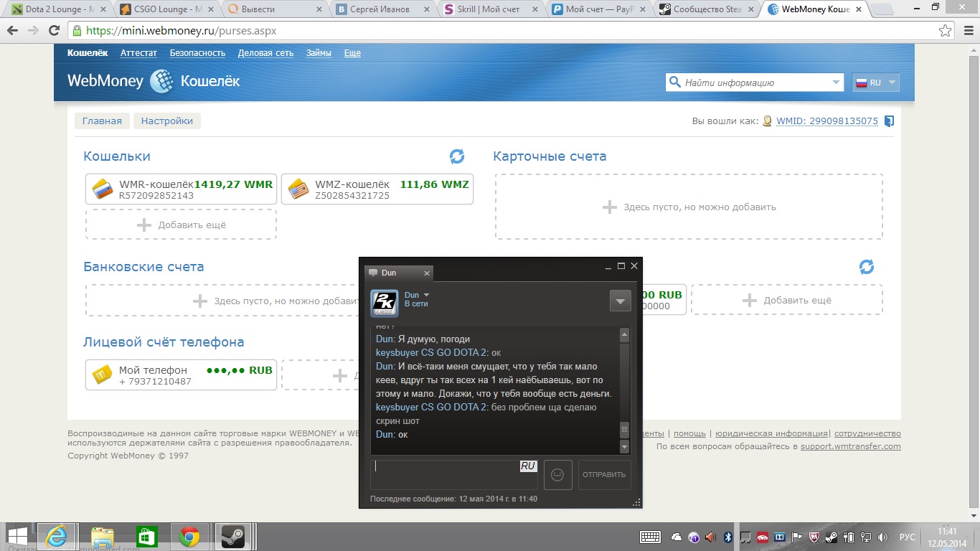The height and width of the screenshot is (551, 980).
Task: Open the taskbar clock showing 11:41
Action: point(947,537)
